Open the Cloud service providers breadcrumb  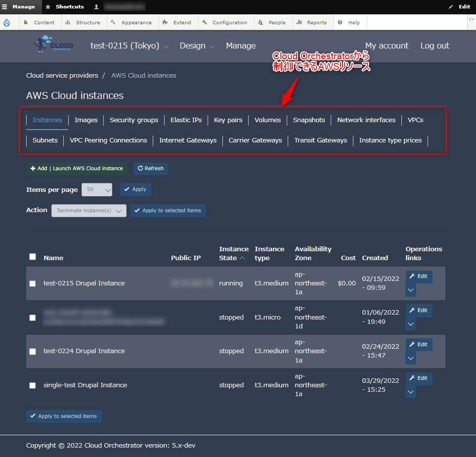pyautogui.click(x=62, y=75)
